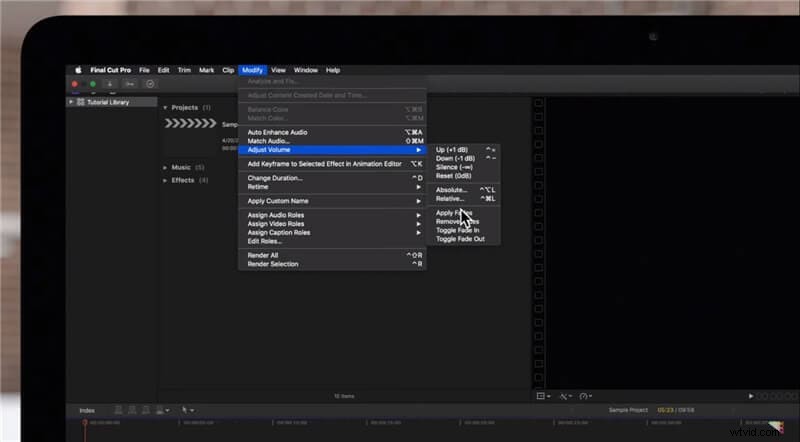Close the open Modify menu
The height and width of the screenshot is (442, 800).
pos(253,70)
